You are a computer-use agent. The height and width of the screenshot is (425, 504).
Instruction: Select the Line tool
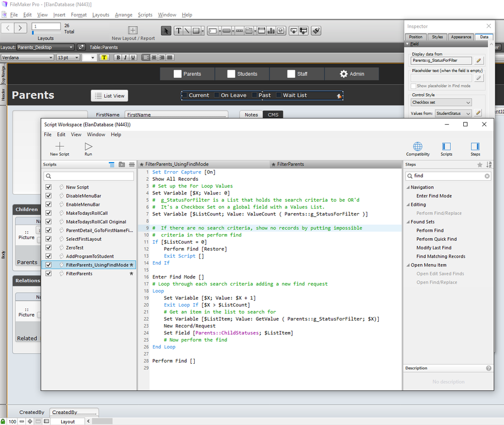(187, 31)
